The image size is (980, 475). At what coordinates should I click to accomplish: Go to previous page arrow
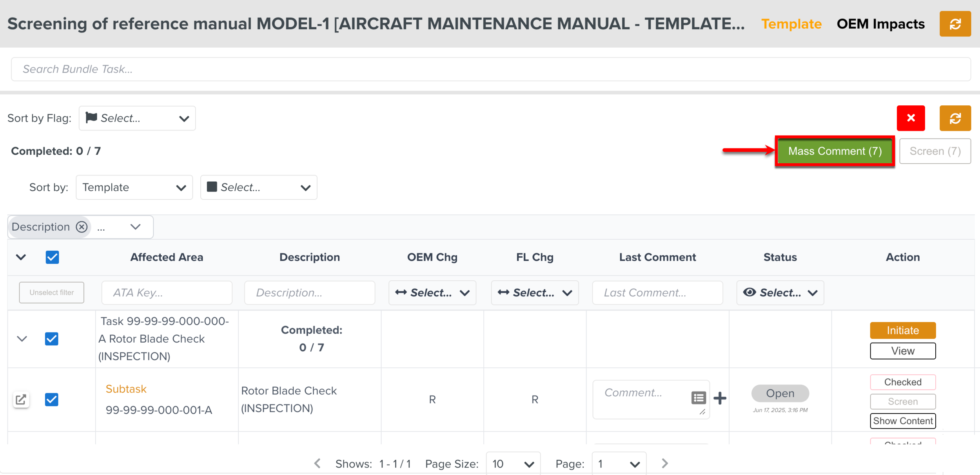pyautogui.click(x=318, y=463)
